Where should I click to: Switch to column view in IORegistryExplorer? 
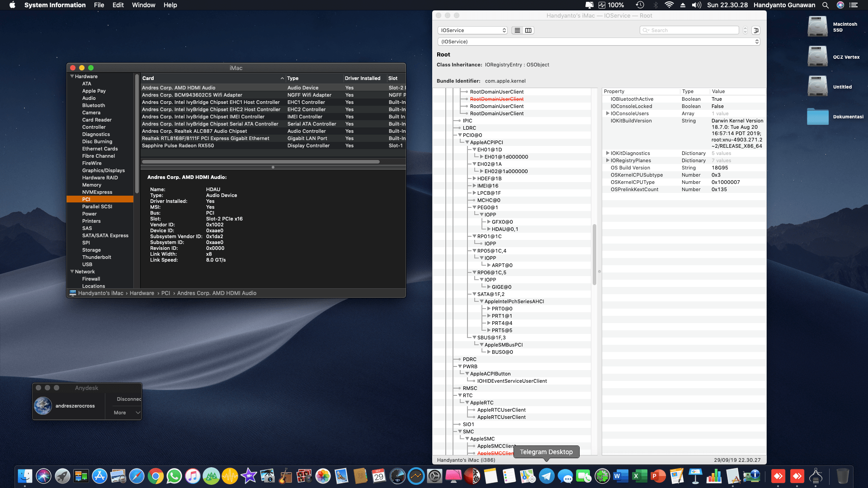click(x=528, y=30)
